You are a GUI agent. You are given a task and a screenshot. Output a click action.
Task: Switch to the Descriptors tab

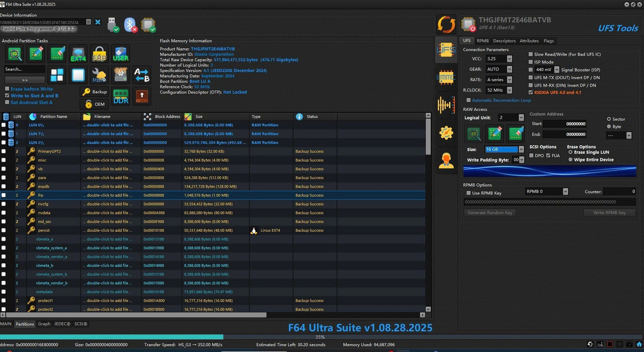(x=504, y=41)
